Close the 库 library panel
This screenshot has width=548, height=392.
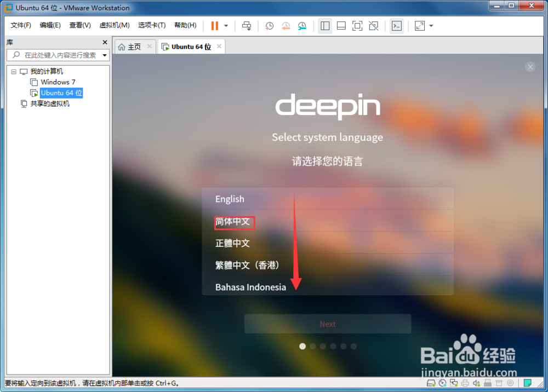click(105, 42)
